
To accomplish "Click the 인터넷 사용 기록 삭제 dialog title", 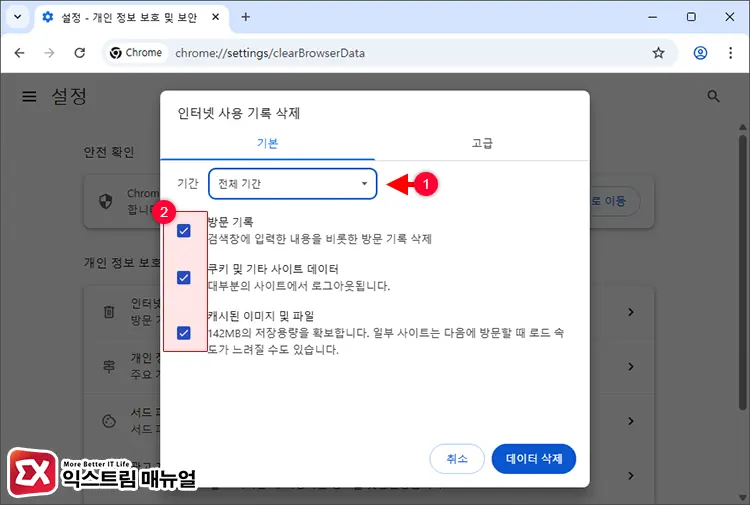I will [239, 113].
